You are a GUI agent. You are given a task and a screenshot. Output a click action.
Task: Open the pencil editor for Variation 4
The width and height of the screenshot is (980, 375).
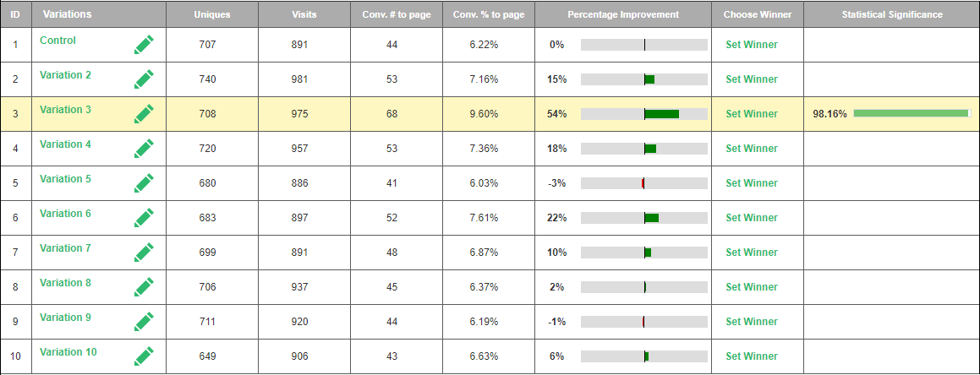(x=144, y=149)
